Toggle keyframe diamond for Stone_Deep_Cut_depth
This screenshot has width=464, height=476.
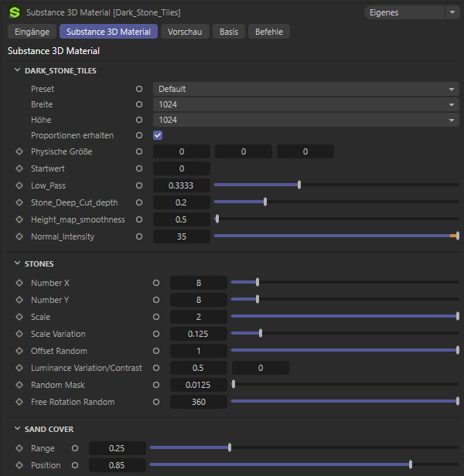(19, 202)
